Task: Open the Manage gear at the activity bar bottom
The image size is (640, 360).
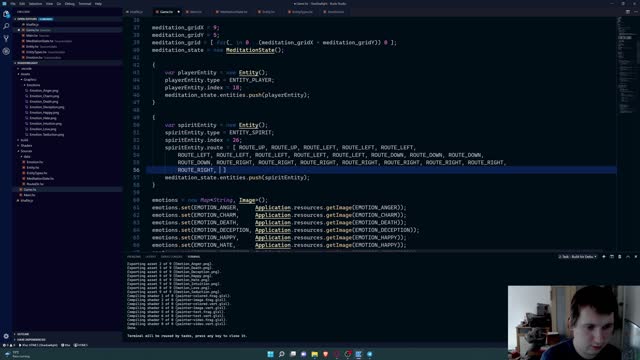Action: click(x=6, y=336)
